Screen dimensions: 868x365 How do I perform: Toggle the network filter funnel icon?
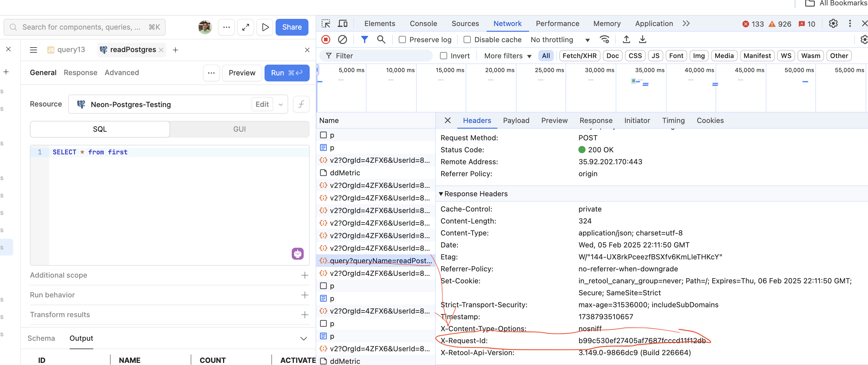[x=364, y=39]
